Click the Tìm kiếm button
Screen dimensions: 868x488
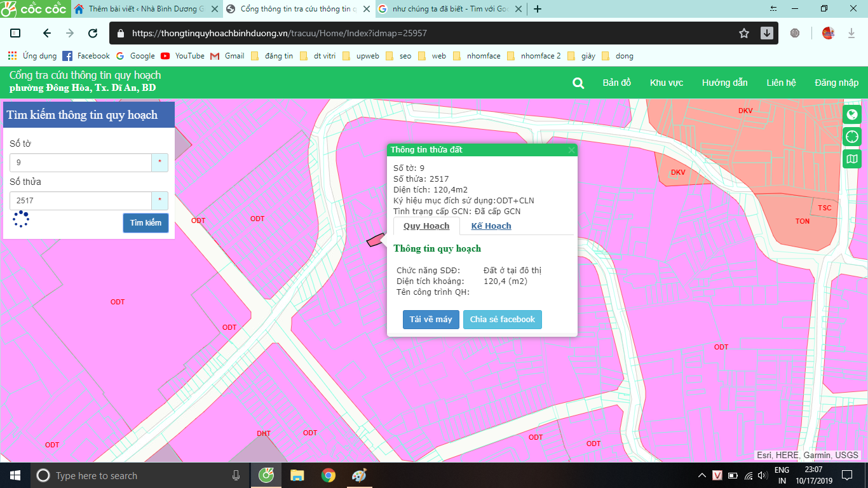coord(146,223)
